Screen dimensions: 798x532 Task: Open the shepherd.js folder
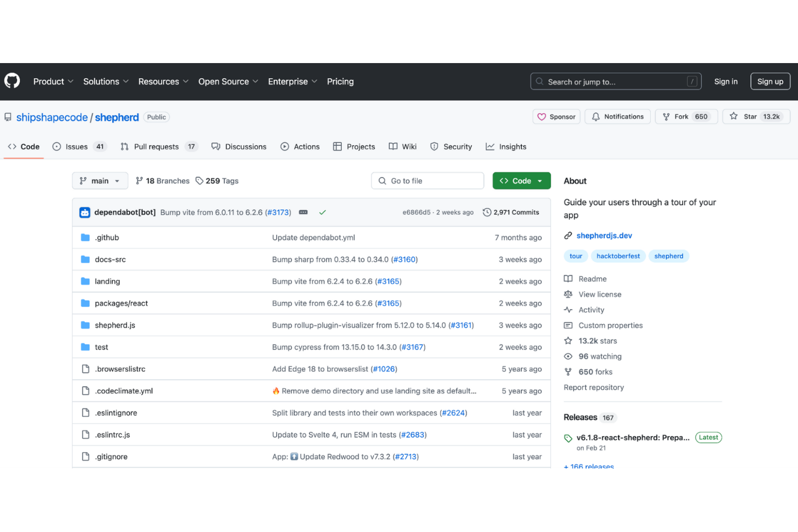click(x=115, y=325)
